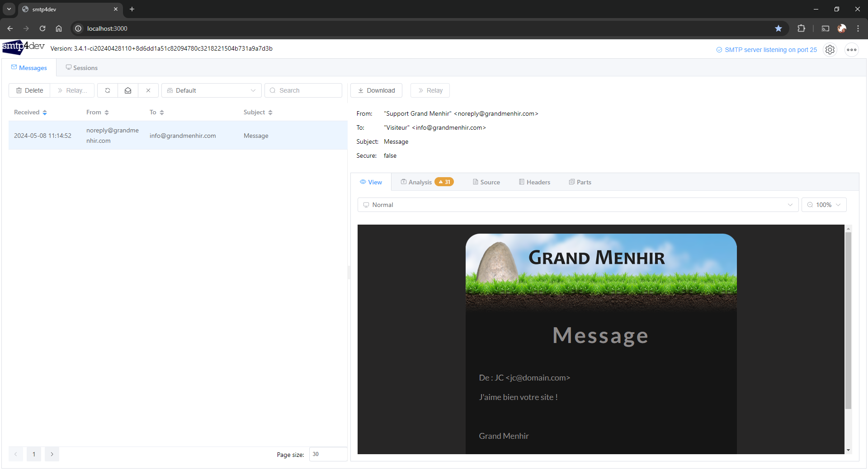Click the Page size input field

click(328, 454)
